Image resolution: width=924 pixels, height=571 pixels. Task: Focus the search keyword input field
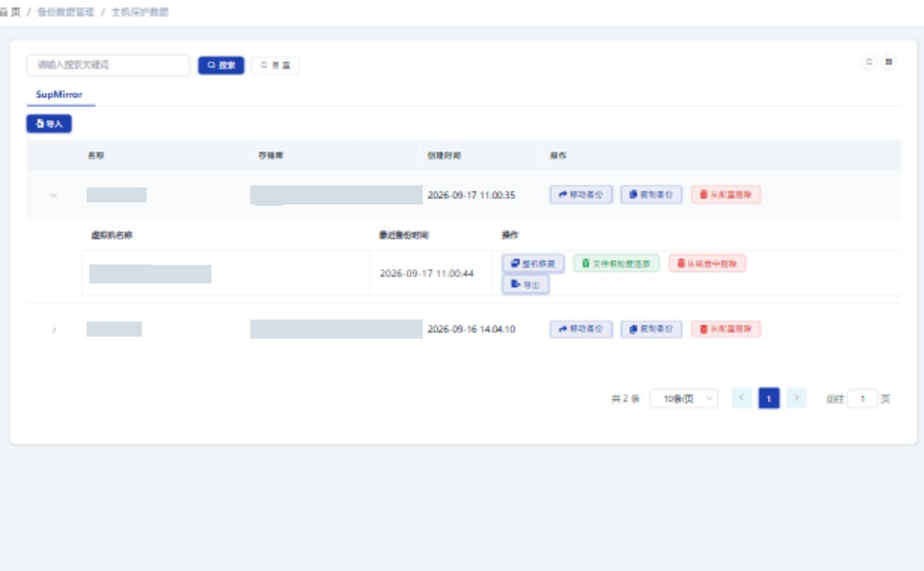[x=108, y=65]
